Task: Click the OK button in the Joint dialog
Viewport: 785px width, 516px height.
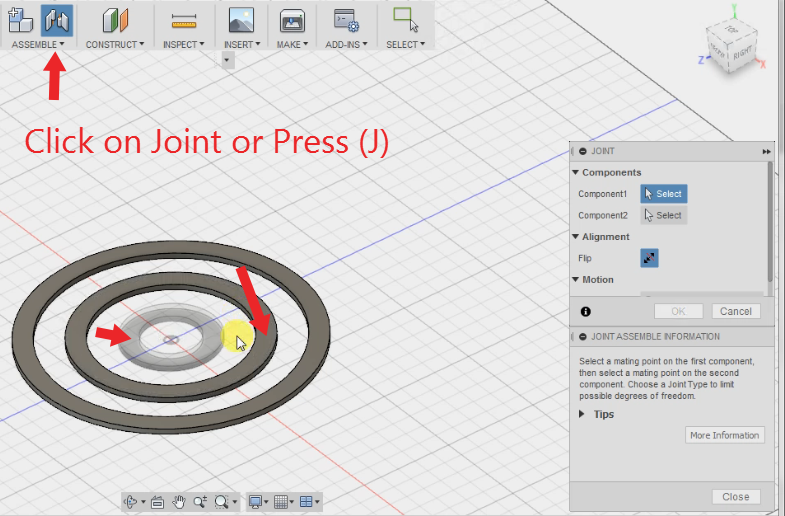Action: click(x=678, y=311)
